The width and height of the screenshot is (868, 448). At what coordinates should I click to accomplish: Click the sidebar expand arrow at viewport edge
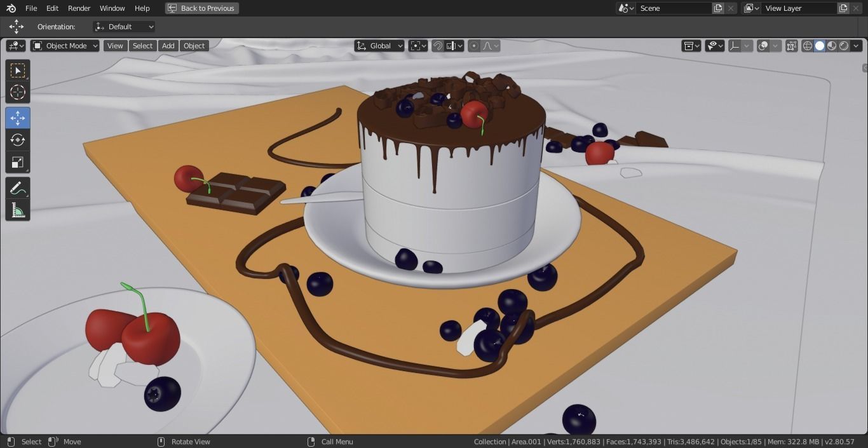[864, 68]
